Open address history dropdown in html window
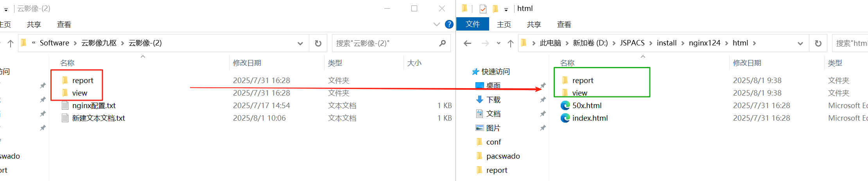The image size is (868, 181). pyautogui.click(x=800, y=43)
